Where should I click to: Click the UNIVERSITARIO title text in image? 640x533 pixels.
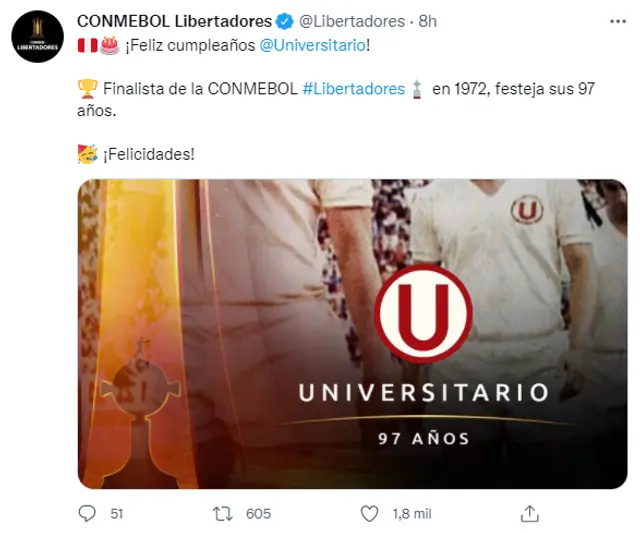[424, 393]
